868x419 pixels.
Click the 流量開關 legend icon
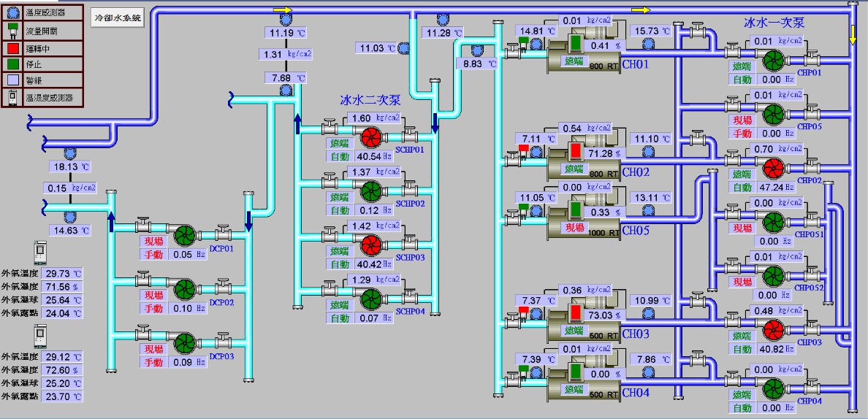[x=12, y=30]
